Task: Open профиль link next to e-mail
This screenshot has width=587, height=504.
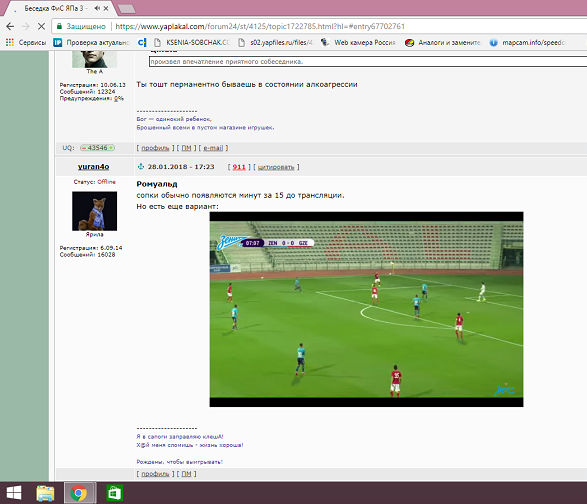Action: (155, 148)
